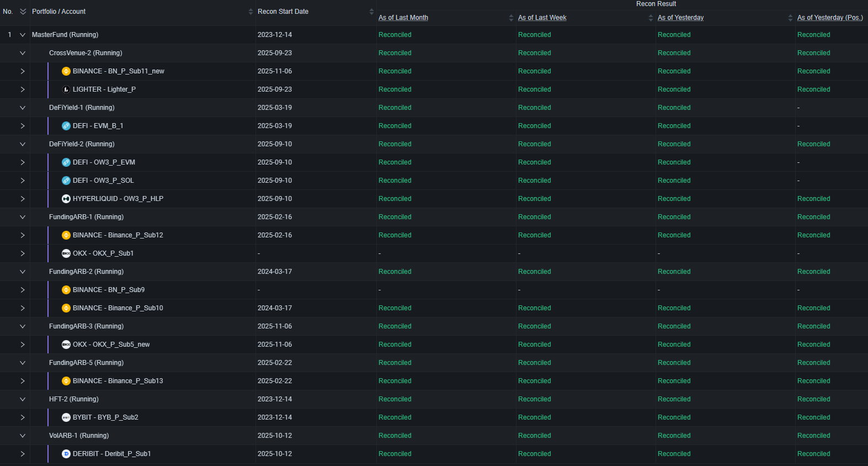868x466 pixels.
Task: Click Yesterday (Pos.) Reconciled for OW3_P_HLP
Action: click(814, 199)
